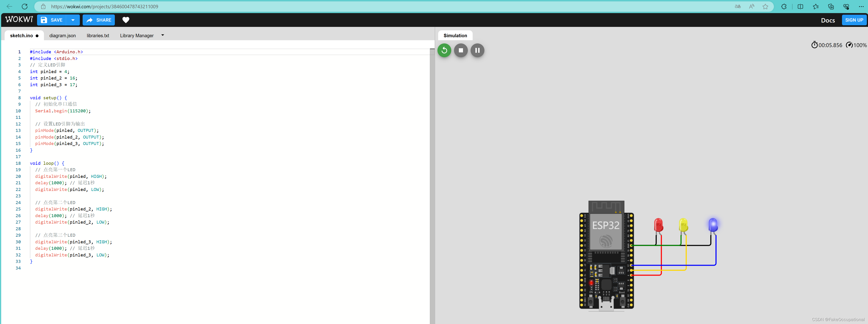Restart the simulation
This screenshot has width=868, height=324.
(x=444, y=51)
